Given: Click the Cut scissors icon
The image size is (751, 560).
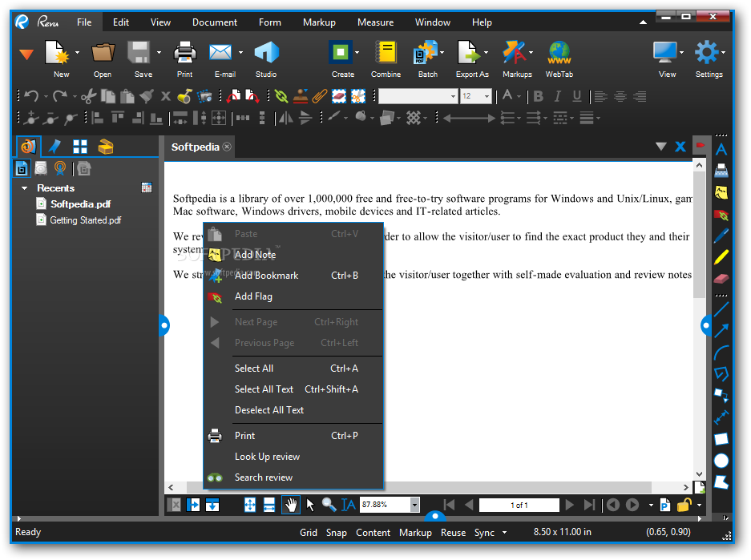Looking at the screenshot, I should [x=88, y=96].
